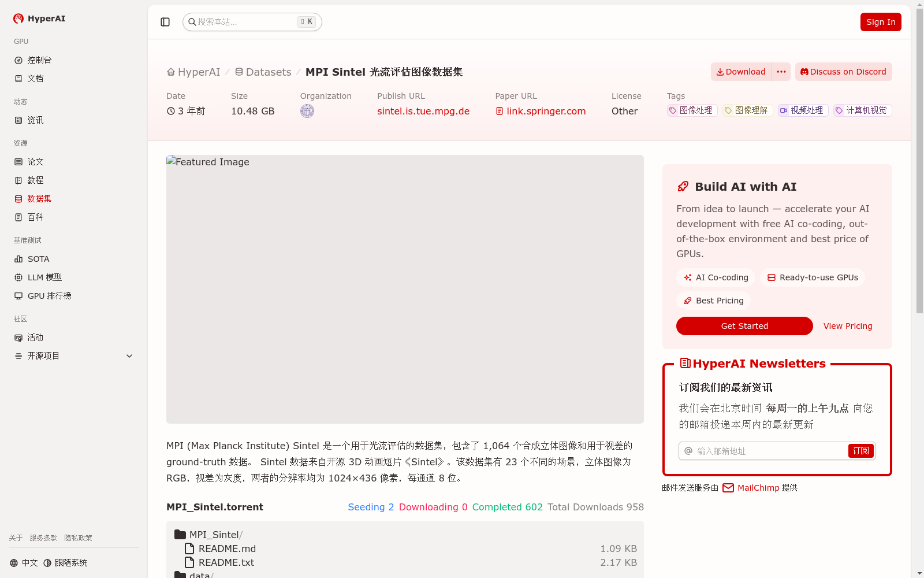Change theme via 跟随系统 selector
Viewport: 924px width, 578px height.
[x=65, y=563]
